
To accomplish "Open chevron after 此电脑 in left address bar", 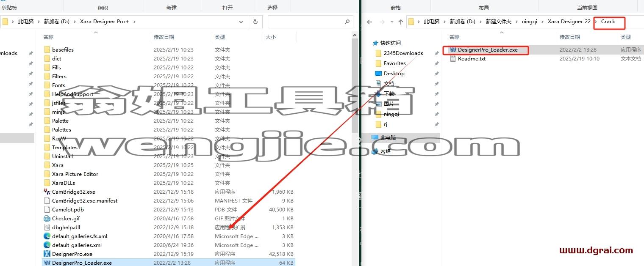I will pos(39,22).
